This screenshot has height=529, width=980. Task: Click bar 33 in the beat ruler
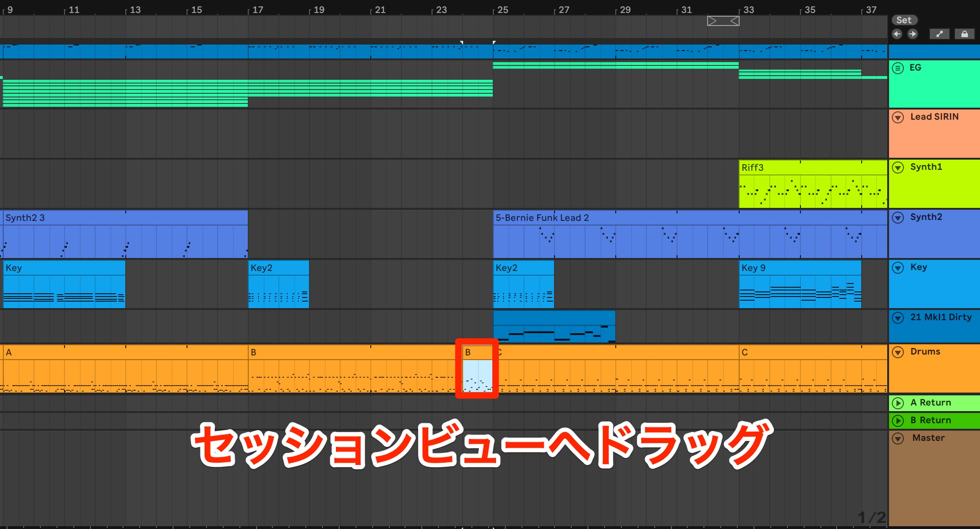point(748,10)
